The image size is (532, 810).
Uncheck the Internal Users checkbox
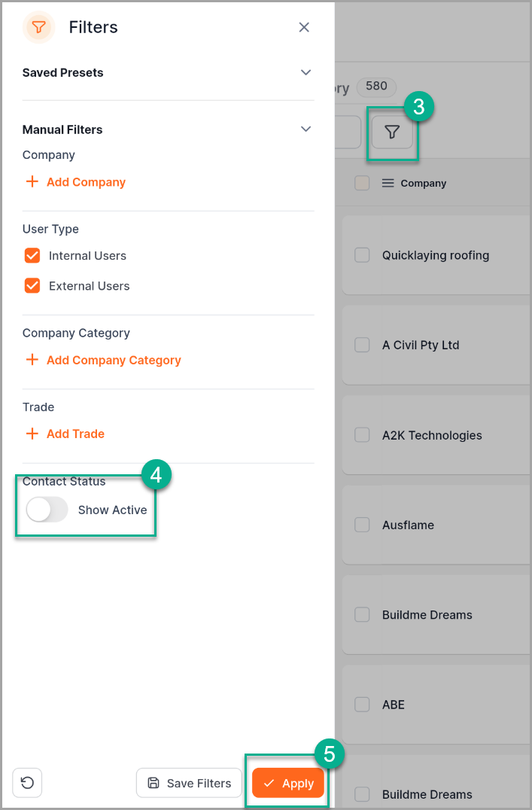[32, 255]
